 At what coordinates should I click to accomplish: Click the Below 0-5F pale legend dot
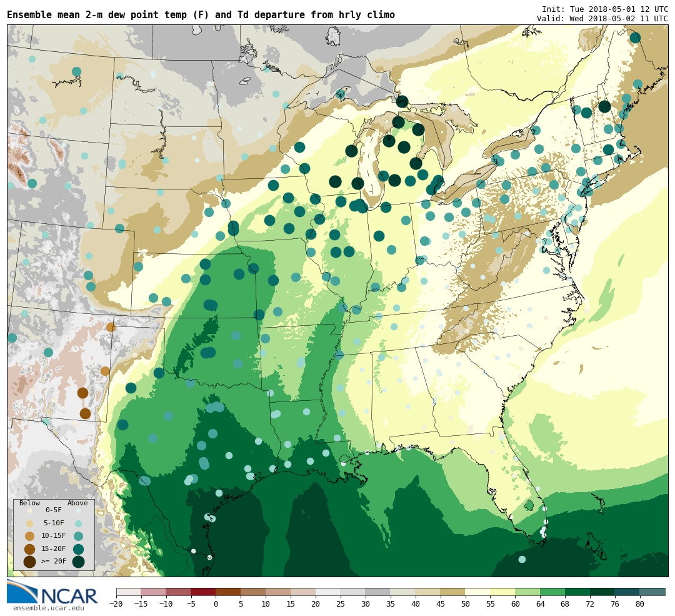30,511
